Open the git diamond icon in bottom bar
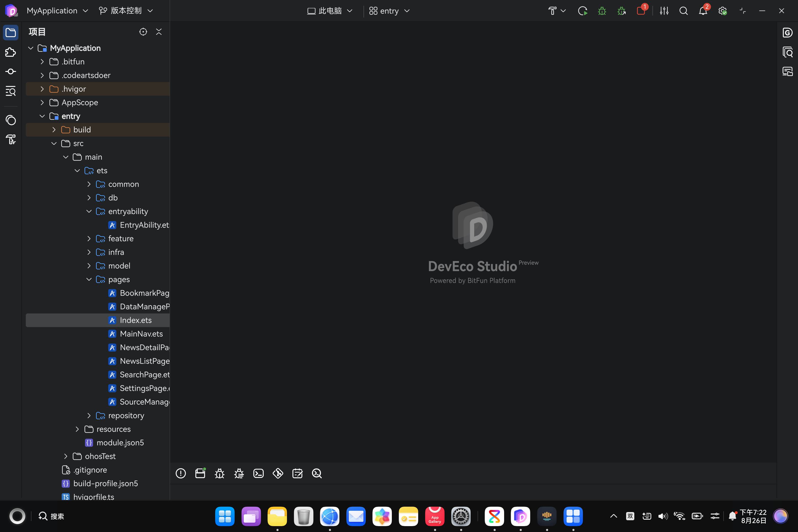Viewport: 798px width, 532px height. coord(278,473)
